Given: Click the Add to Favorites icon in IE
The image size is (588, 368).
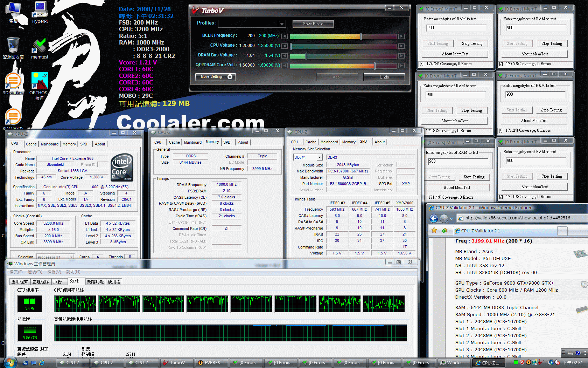Looking at the screenshot, I should click(x=444, y=231).
